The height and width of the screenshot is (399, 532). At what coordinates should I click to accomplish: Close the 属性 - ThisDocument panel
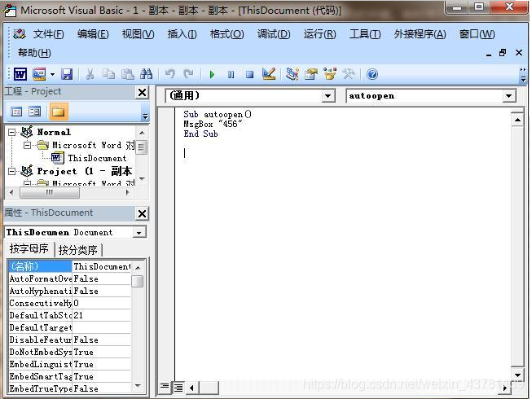(142, 213)
